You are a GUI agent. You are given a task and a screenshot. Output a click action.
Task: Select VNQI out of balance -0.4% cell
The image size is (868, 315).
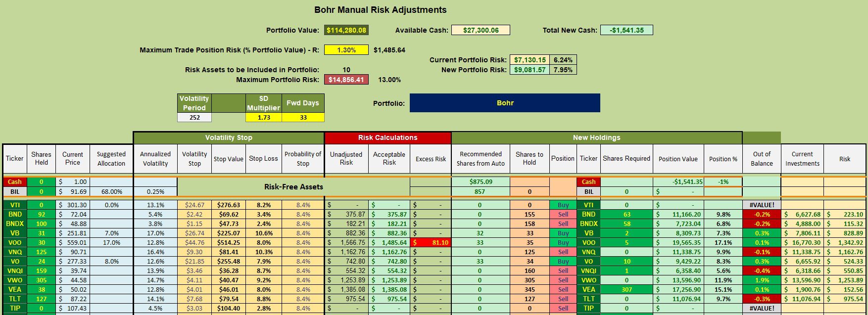pyautogui.click(x=762, y=271)
